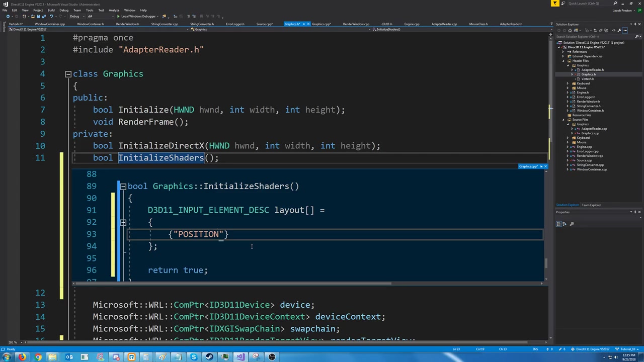Click Solution Explorer View Code icon

[614, 31]
